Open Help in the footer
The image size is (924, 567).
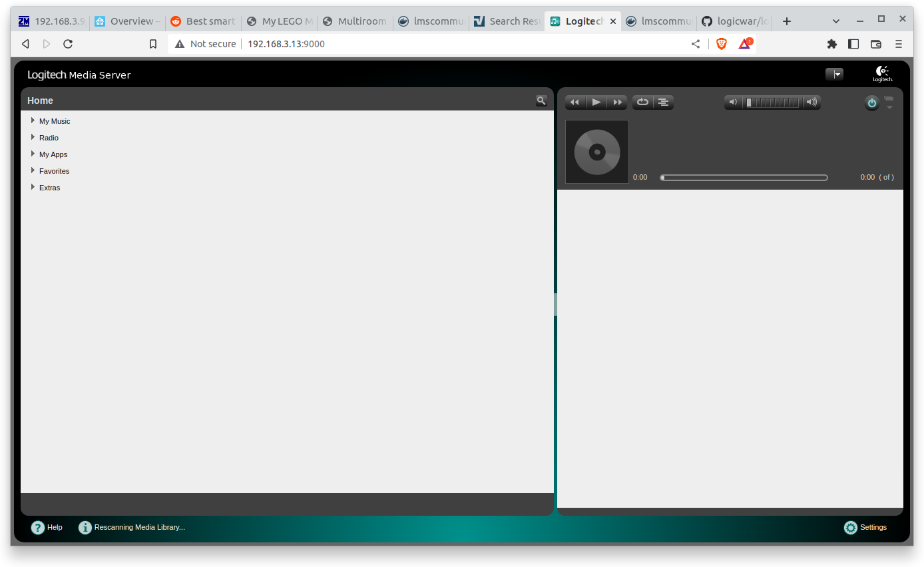click(47, 527)
